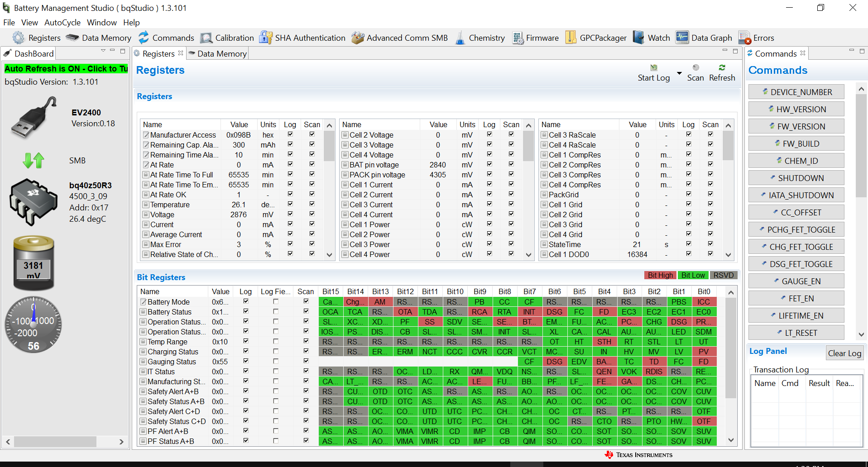868x467 pixels.
Task: Toggle Scan checkbox for Temperature row
Action: (312, 204)
